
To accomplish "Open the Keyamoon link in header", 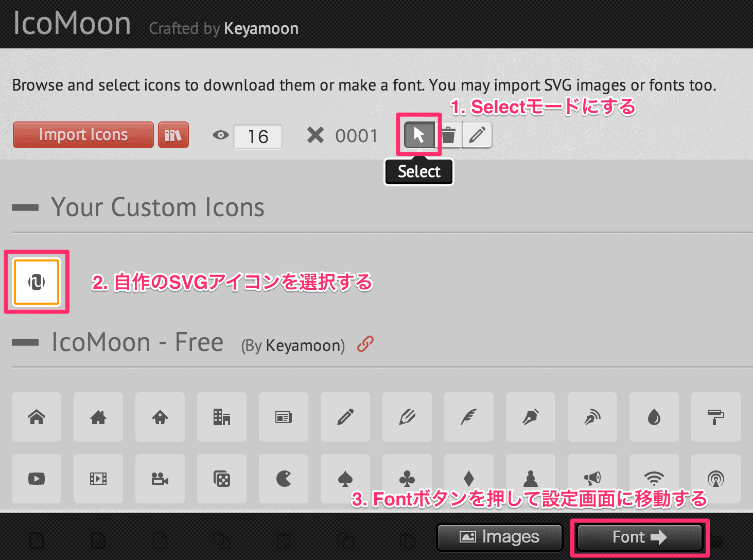I will (261, 29).
